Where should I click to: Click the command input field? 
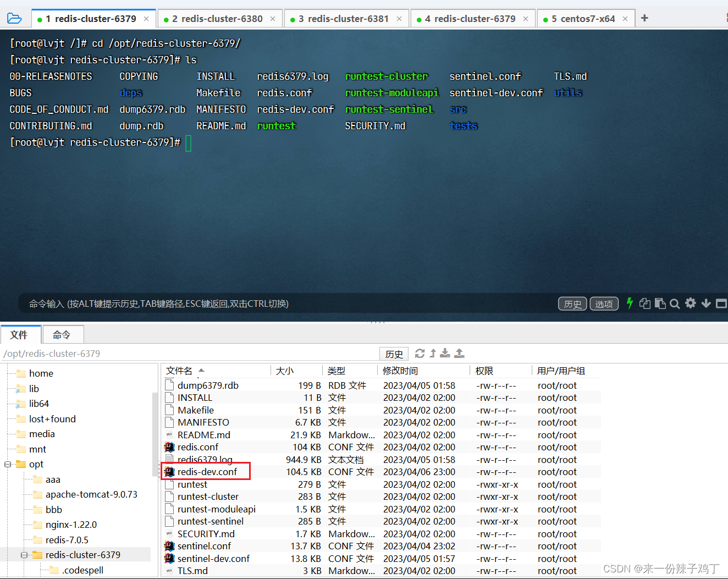pos(286,304)
